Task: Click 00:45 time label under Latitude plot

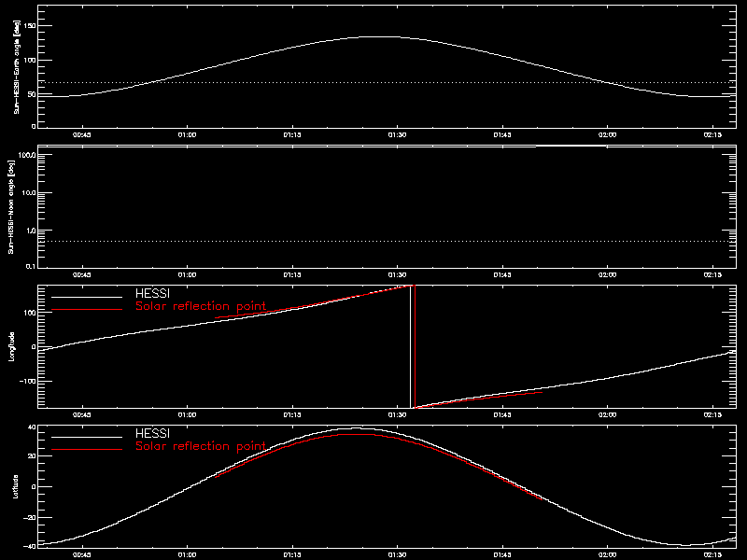Action: 82,554
